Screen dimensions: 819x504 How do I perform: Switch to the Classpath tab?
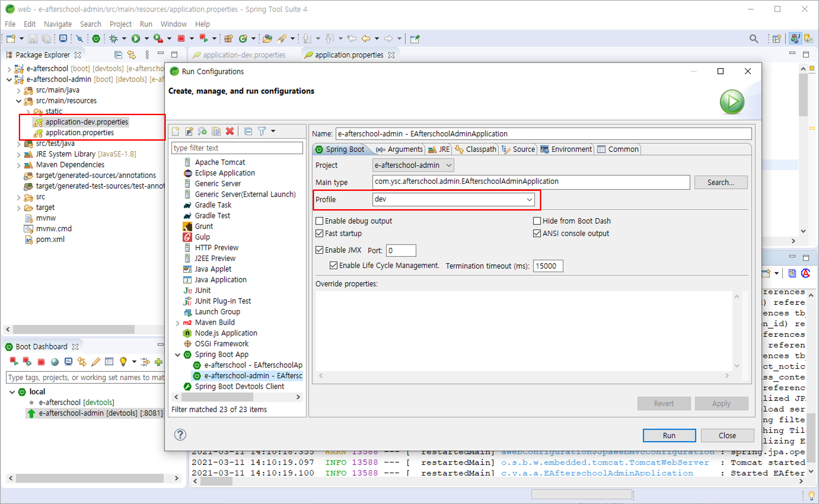[476, 149]
